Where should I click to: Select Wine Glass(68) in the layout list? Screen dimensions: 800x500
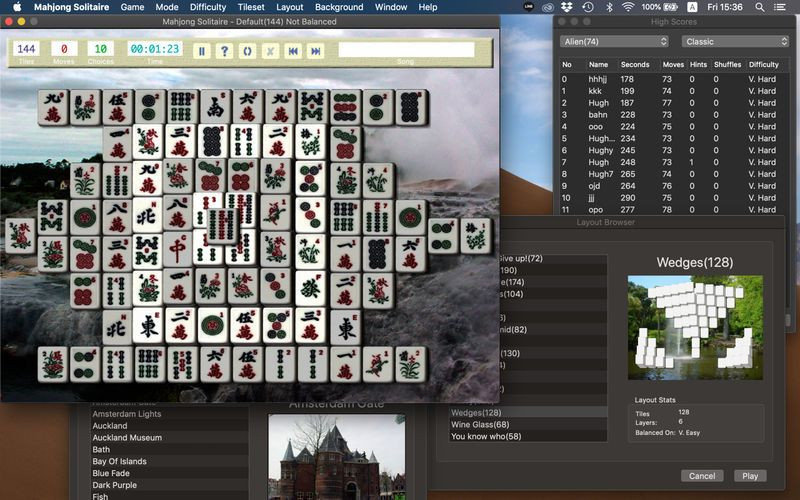point(528,424)
